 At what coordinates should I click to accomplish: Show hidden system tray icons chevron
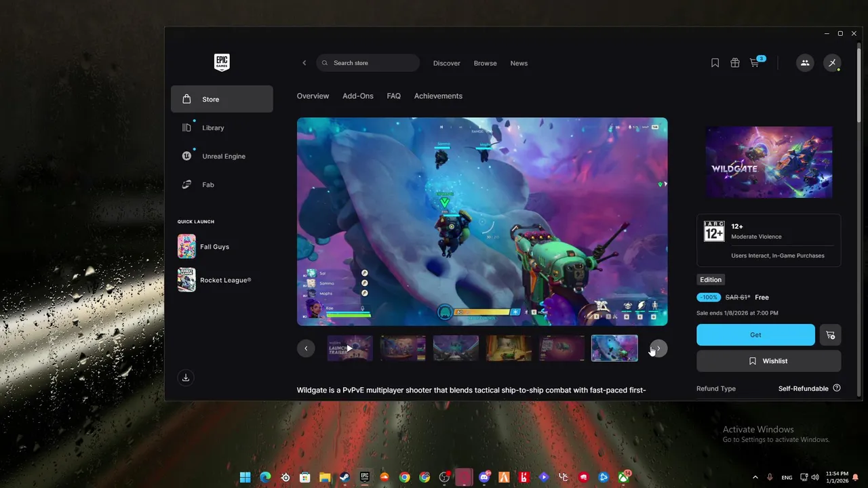point(755,477)
